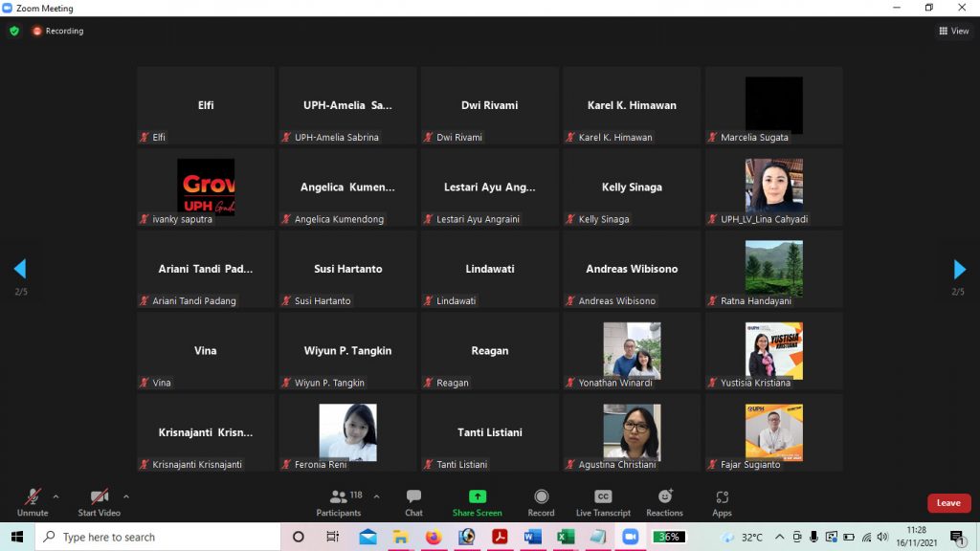The image size is (980, 551).
Task: Select UPH_LV_Lina Cahyadi's video tile
Action: (x=773, y=187)
